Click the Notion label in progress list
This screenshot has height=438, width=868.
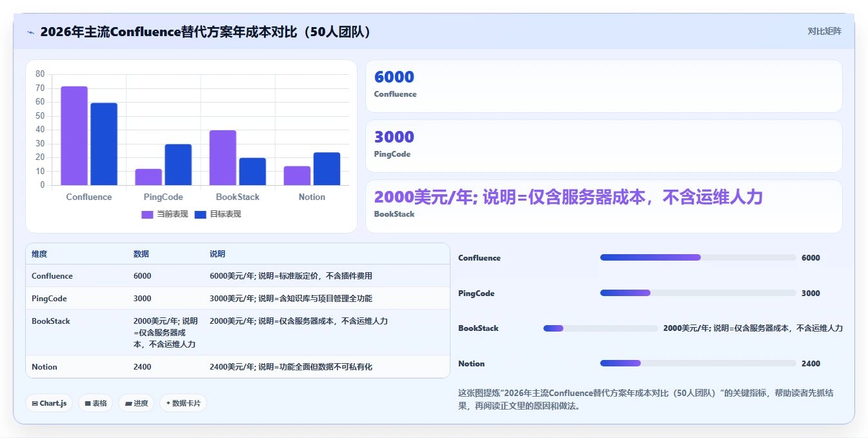[471, 364]
